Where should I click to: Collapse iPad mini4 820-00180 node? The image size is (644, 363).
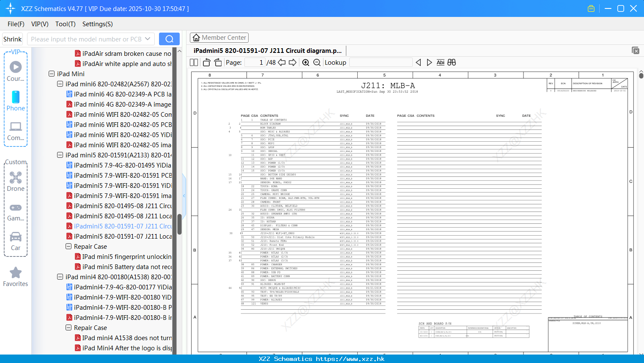(x=60, y=277)
